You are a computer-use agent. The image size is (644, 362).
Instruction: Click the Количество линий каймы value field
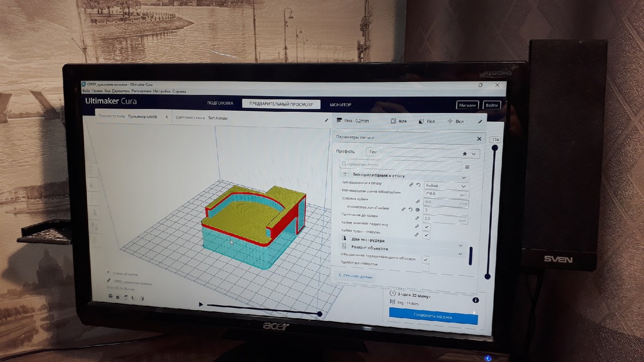tap(446, 211)
